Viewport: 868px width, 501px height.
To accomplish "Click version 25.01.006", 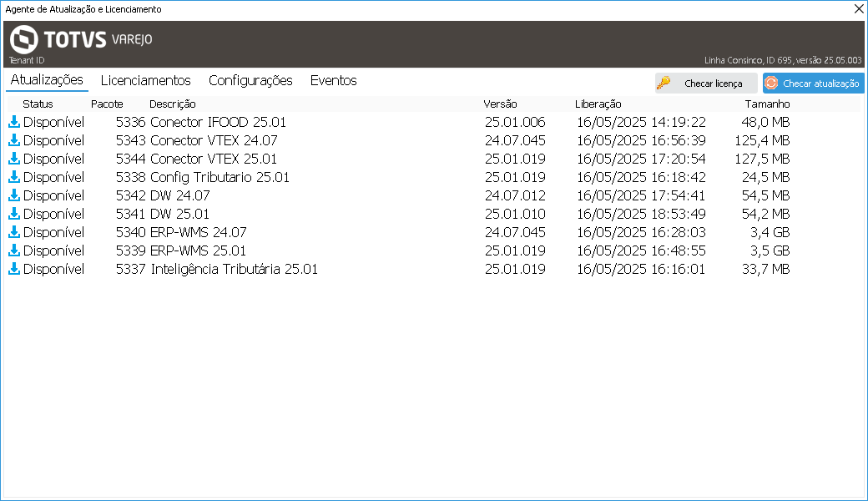I will point(515,122).
